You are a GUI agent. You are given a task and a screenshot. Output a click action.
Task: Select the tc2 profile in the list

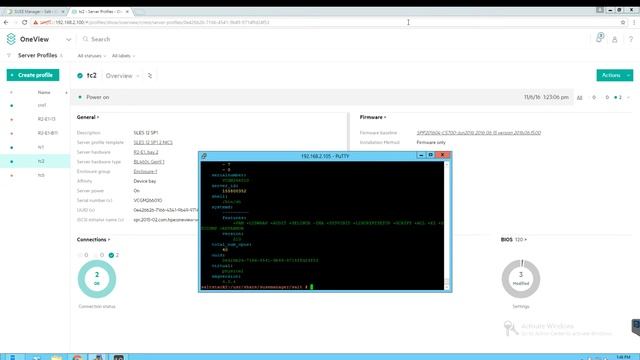click(x=35, y=161)
